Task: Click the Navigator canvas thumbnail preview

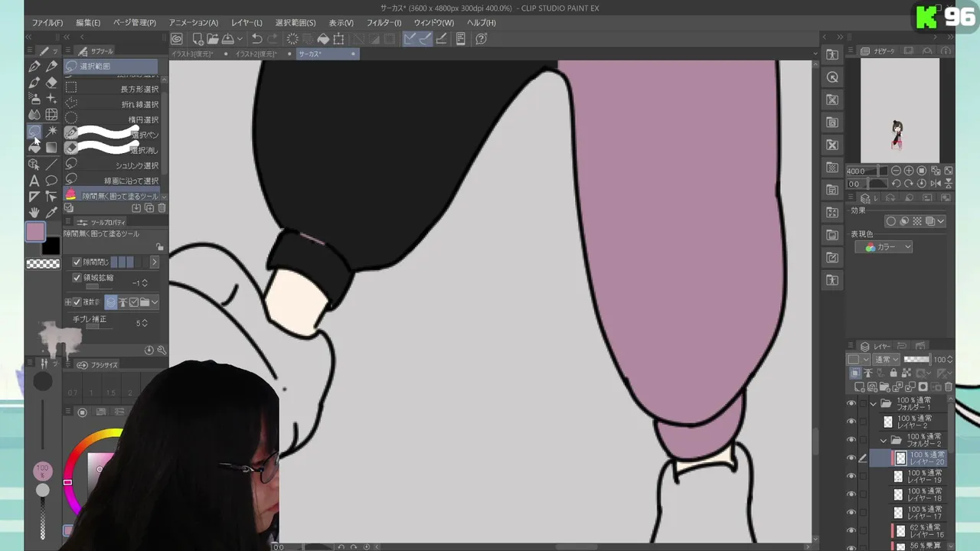Action: 900,111
